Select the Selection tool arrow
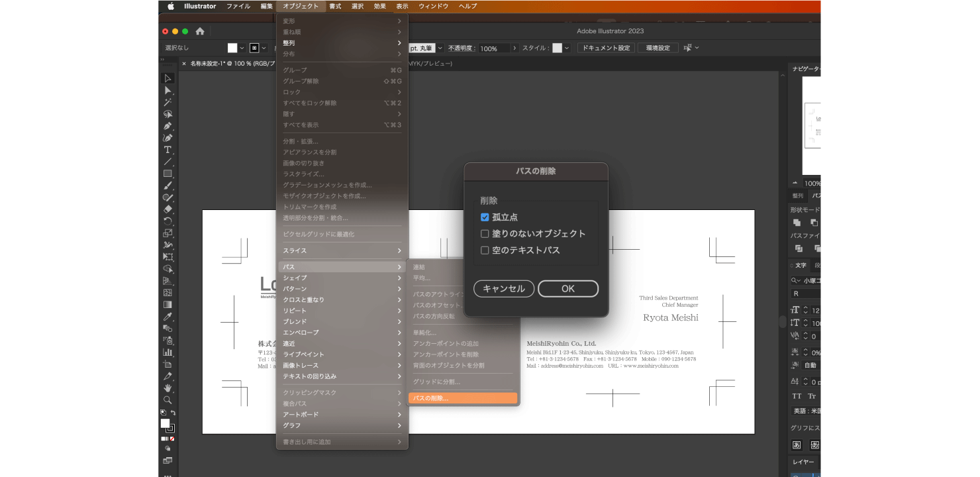 (168, 78)
